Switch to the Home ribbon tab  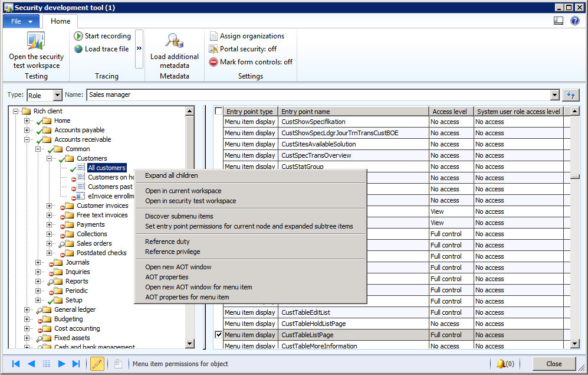(x=60, y=20)
